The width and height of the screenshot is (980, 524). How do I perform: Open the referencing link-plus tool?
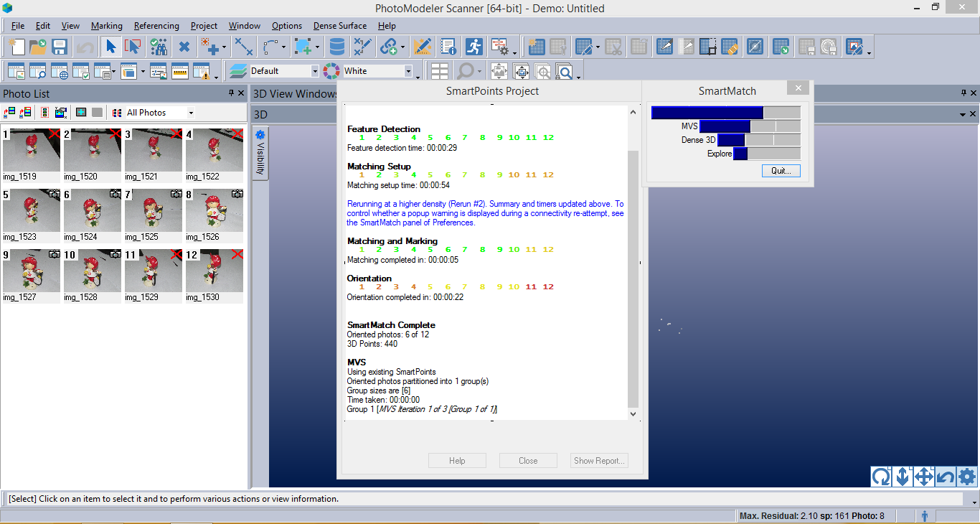coord(388,47)
